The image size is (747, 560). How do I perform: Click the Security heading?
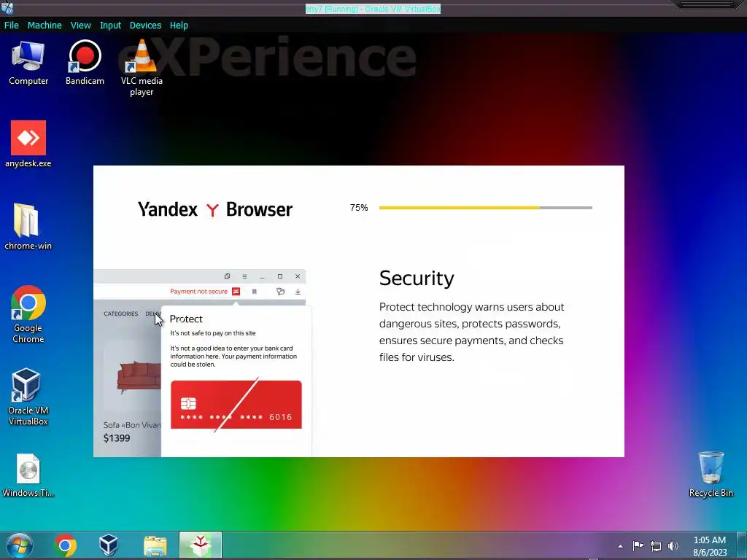(x=417, y=278)
